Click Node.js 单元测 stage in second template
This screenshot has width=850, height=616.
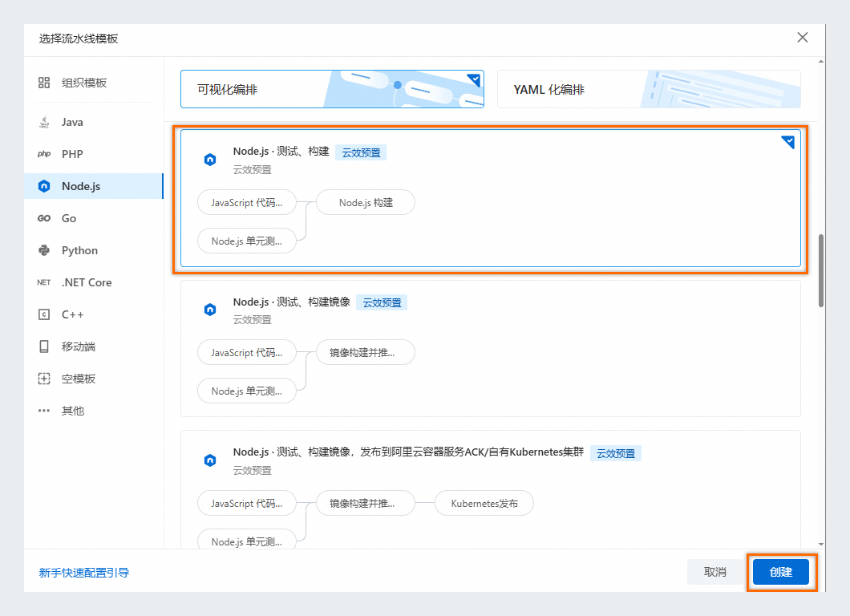(247, 391)
